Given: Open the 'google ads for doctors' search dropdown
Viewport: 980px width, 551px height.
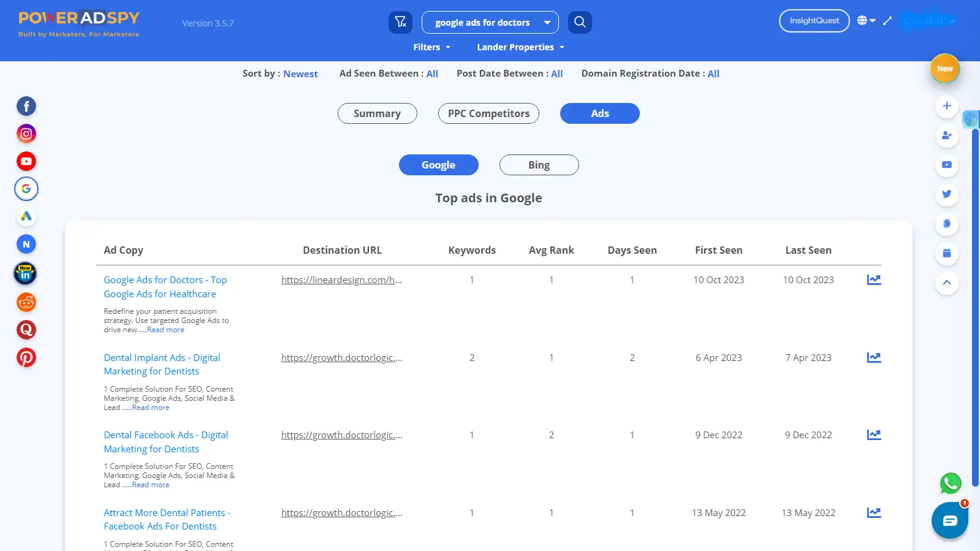Looking at the screenshot, I should pos(490,23).
